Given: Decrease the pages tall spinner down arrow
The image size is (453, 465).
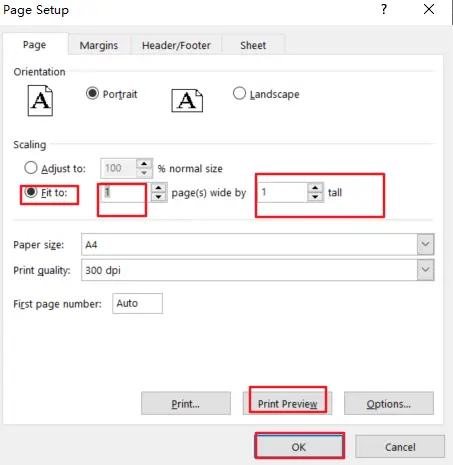Looking at the screenshot, I should (315, 197).
